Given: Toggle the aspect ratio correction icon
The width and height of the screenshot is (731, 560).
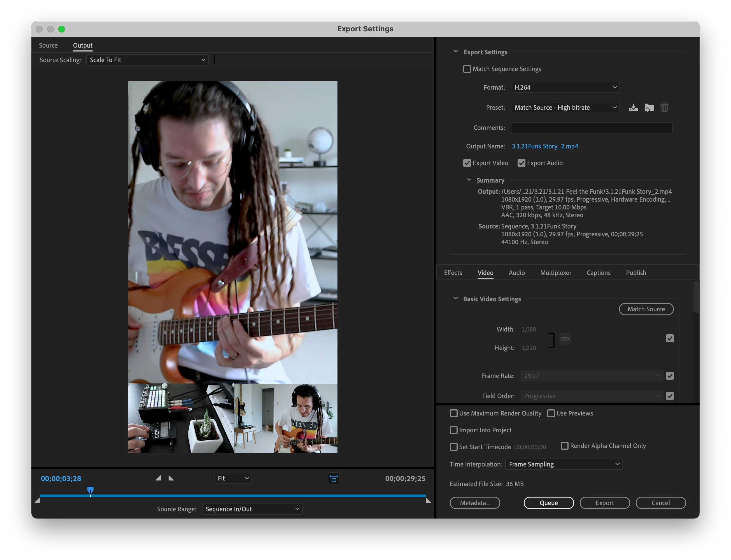Looking at the screenshot, I should pos(334,478).
